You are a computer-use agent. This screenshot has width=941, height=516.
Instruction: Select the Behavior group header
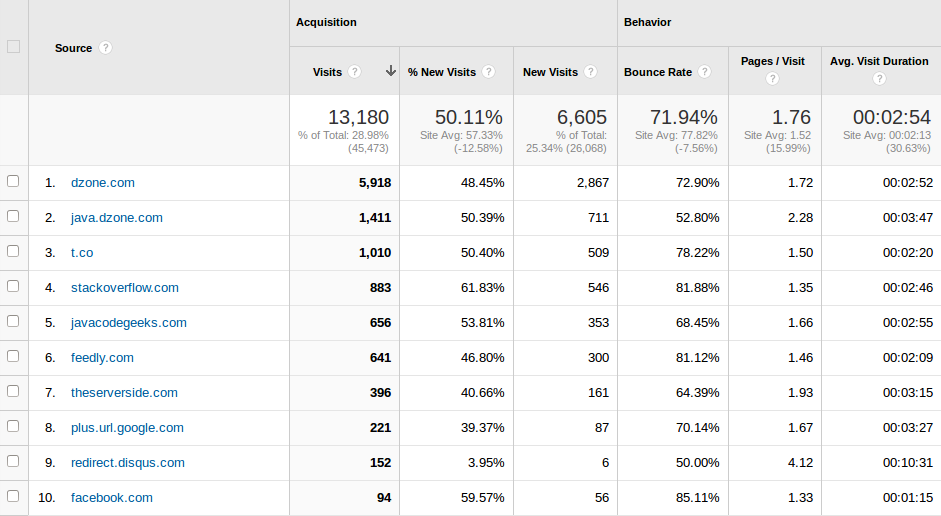point(648,22)
